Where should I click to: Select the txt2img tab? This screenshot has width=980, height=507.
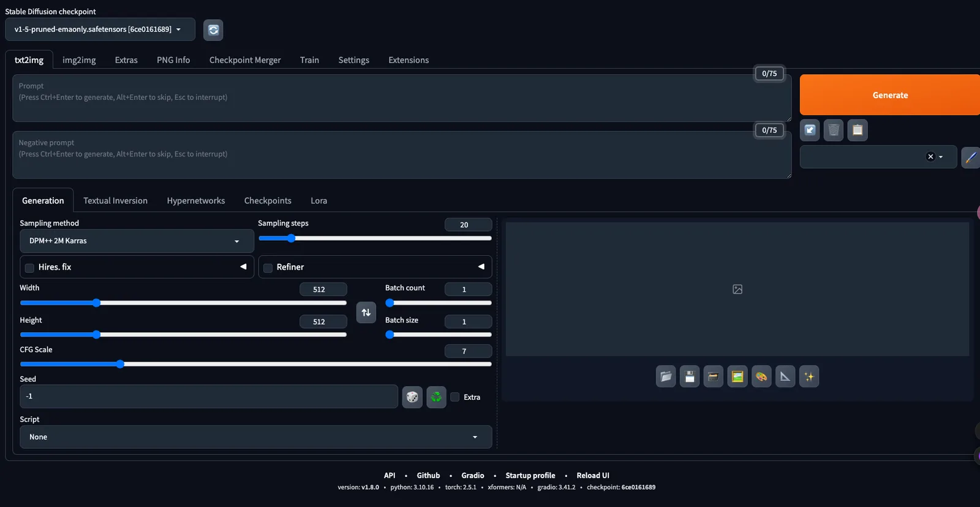[29, 60]
